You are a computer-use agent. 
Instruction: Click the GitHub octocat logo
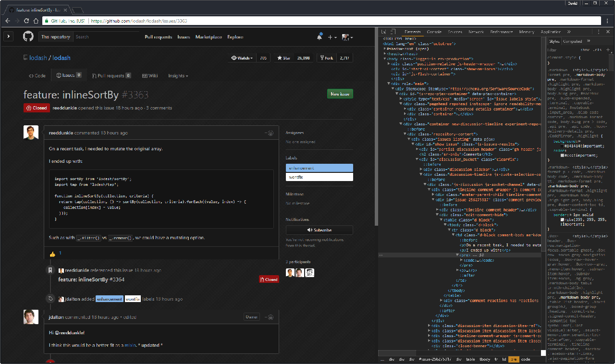tap(28, 37)
